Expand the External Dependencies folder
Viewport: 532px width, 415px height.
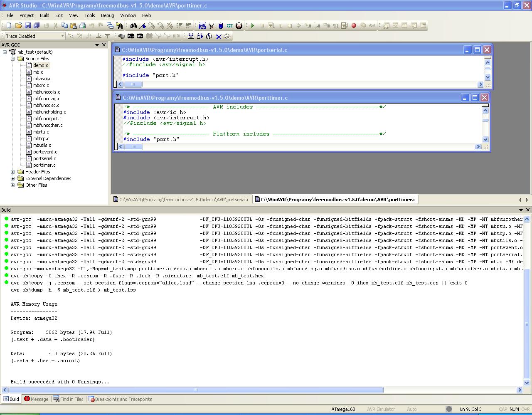12,178
